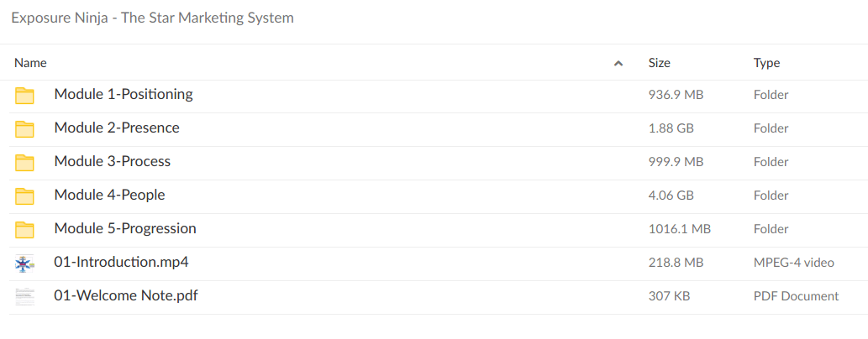This screenshot has width=868, height=339.
Task: Open the Module 1-Positioning folder name
Action: click(x=124, y=95)
